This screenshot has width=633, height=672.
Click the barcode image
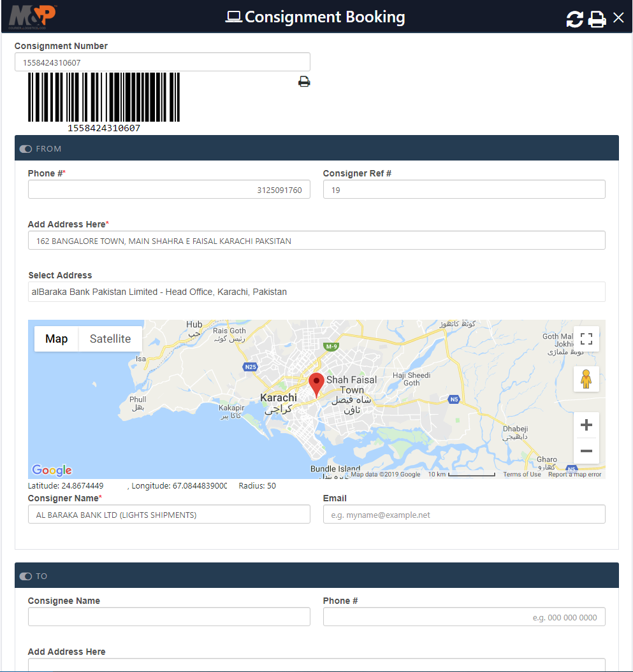(x=104, y=97)
